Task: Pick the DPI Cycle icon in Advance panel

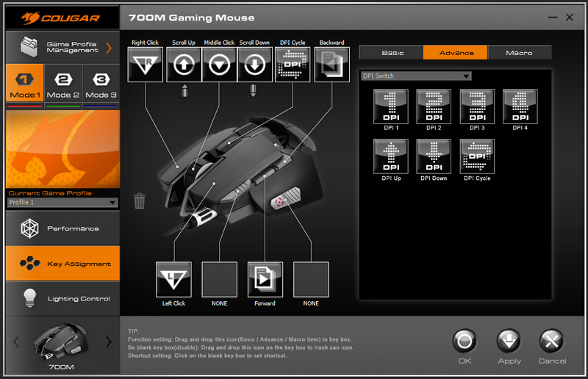Action: pos(477,156)
